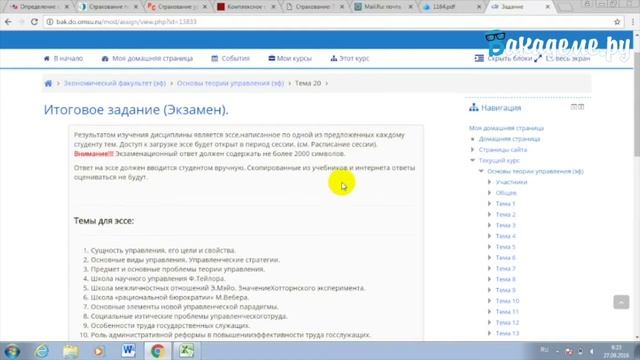This screenshot has width=640, height=360.
Task: Switch to Excel in the taskbar
Action: click(186, 351)
